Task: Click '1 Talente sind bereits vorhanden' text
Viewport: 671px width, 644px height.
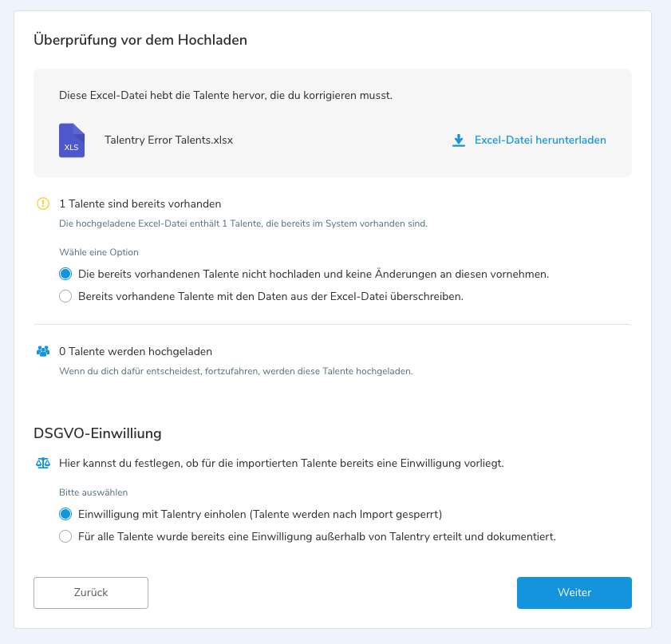Action: point(140,203)
